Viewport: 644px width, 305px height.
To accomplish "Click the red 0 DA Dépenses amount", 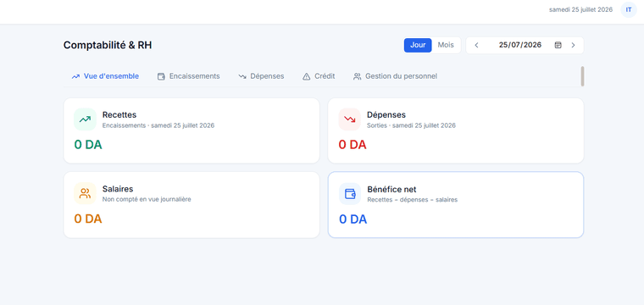I will 353,145.
